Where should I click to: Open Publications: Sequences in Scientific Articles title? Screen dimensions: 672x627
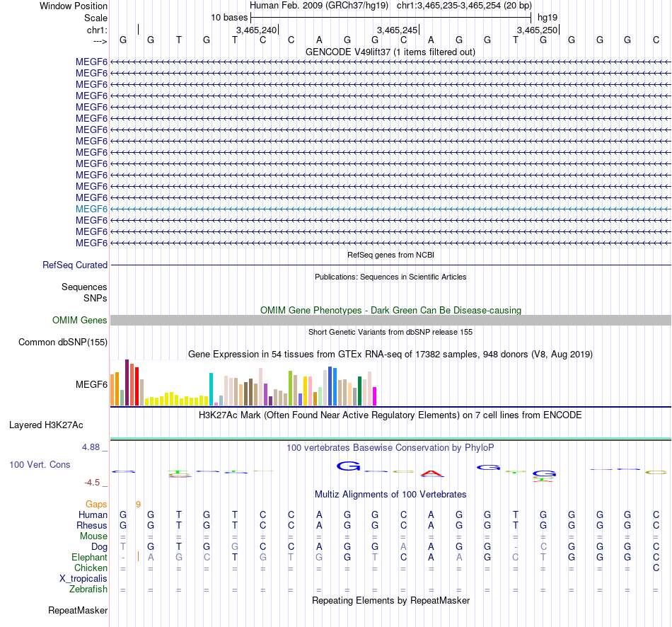[390, 277]
